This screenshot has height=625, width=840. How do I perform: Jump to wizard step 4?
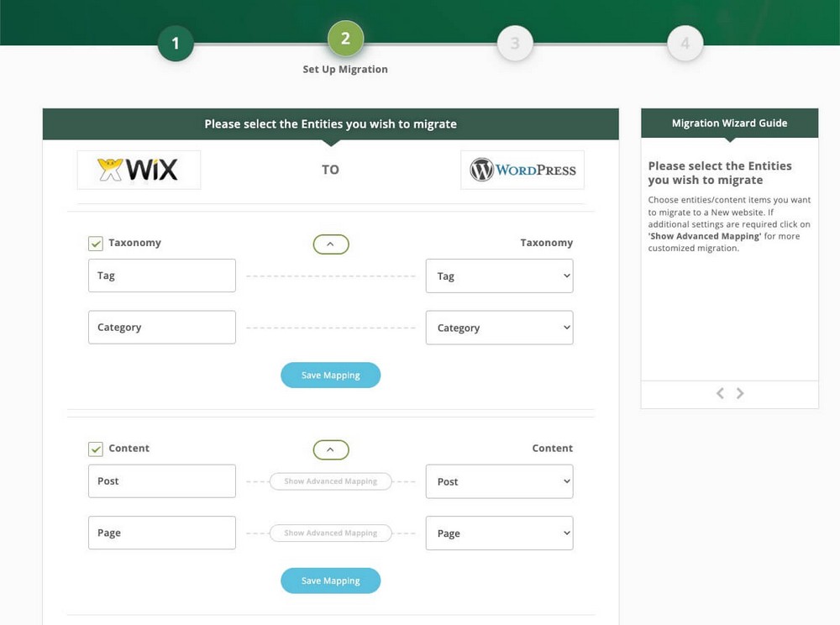[685, 44]
